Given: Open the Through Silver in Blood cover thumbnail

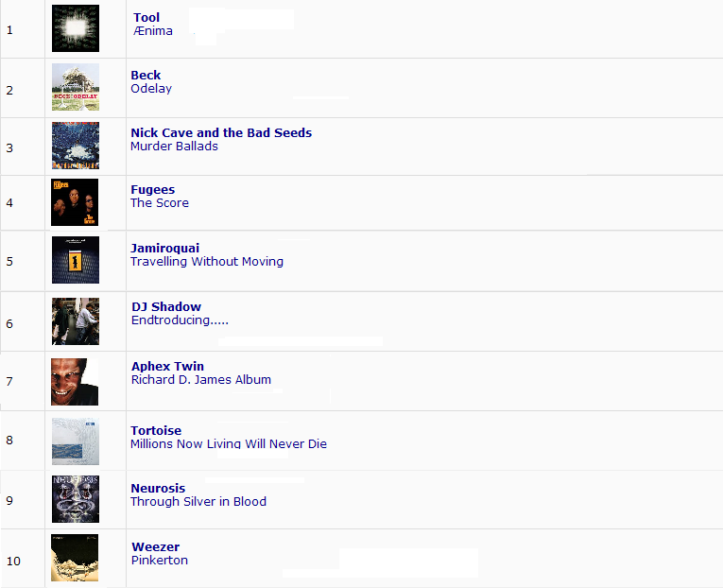Looking at the screenshot, I should pyautogui.click(x=76, y=499).
